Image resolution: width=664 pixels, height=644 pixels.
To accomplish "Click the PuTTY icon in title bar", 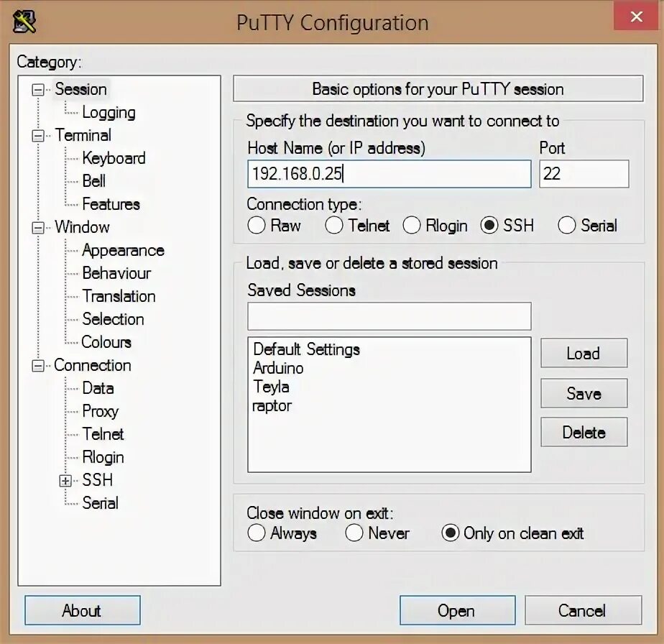I will click(x=24, y=21).
